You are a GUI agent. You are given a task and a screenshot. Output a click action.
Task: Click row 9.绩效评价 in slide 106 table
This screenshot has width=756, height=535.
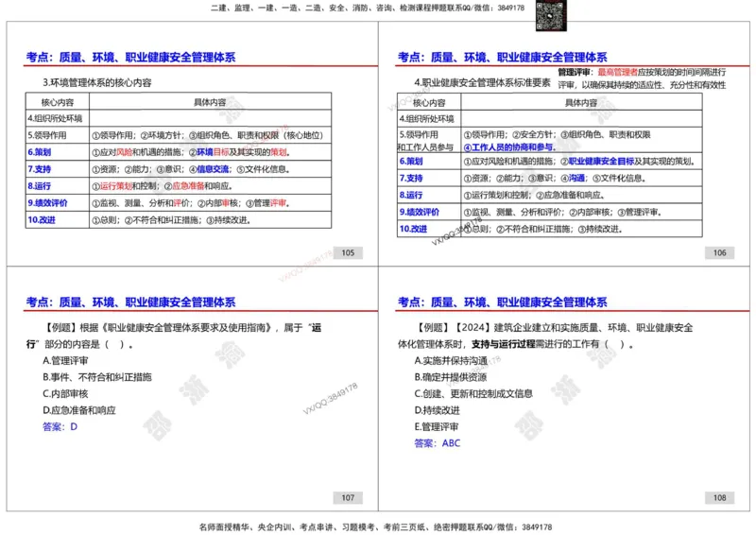(550, 212)
